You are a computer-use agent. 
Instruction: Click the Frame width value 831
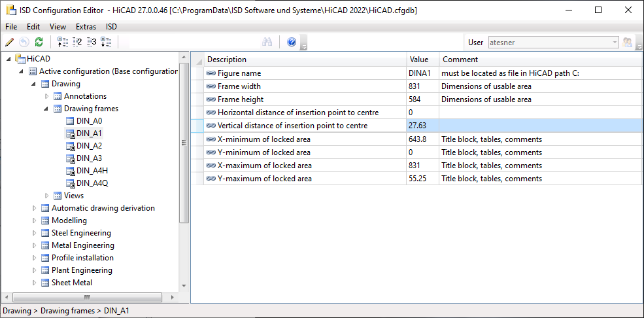[423, 86]
